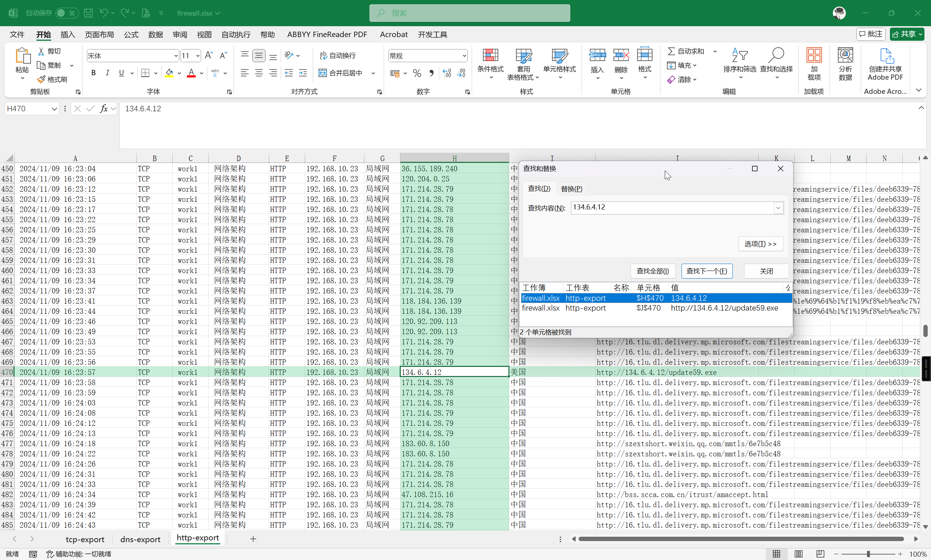Image resolution: width=931 pixels, height=560 pixels.
Task: Click 关闭 button in Find dialog
Action: pyautogui.click(x=766, y=271)
